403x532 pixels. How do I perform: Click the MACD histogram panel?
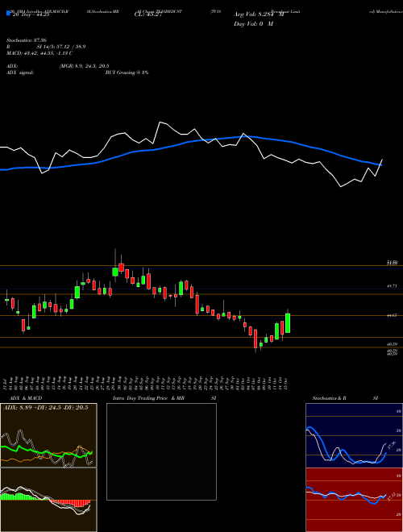pos(48,500)
